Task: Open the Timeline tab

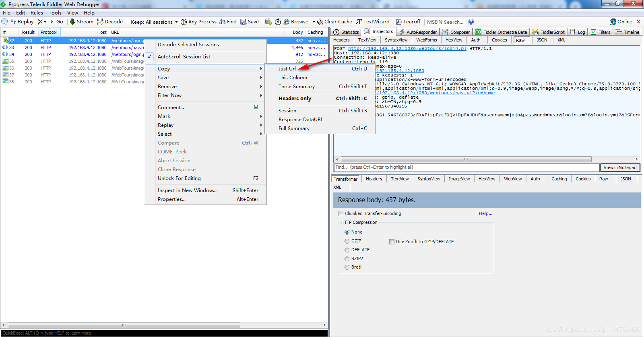Action: click(627, 32)
